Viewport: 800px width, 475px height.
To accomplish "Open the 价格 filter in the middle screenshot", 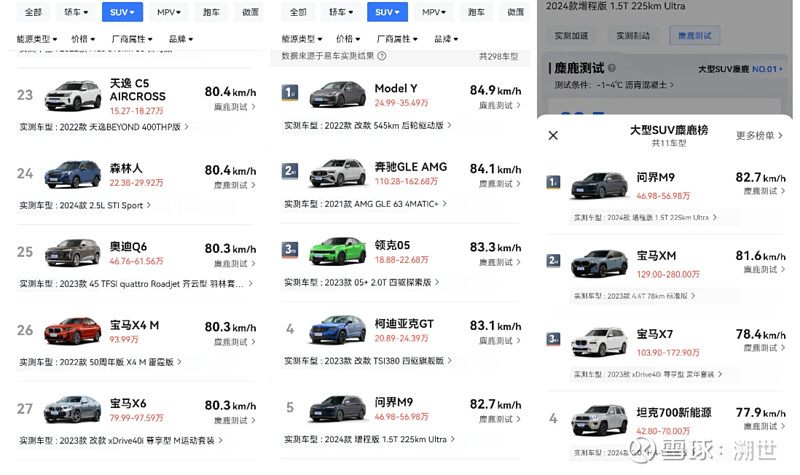I will click(x=348, y=39).
